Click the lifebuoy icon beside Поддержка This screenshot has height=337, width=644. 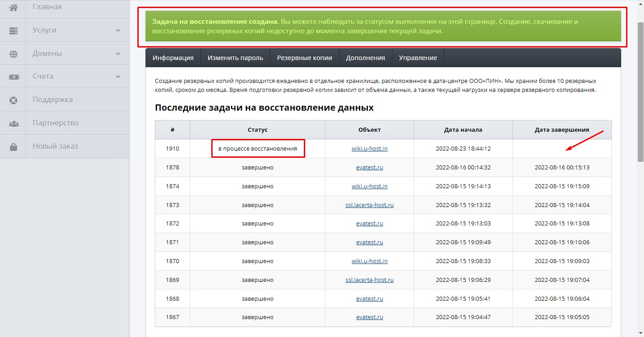[13, 100]
